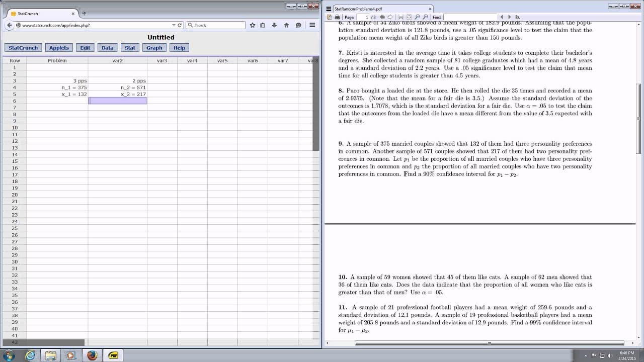Go to previous page in PDF viewer
Image resolution: width=644 pixels, height=362 pixels.
click(x=382, y=17)
